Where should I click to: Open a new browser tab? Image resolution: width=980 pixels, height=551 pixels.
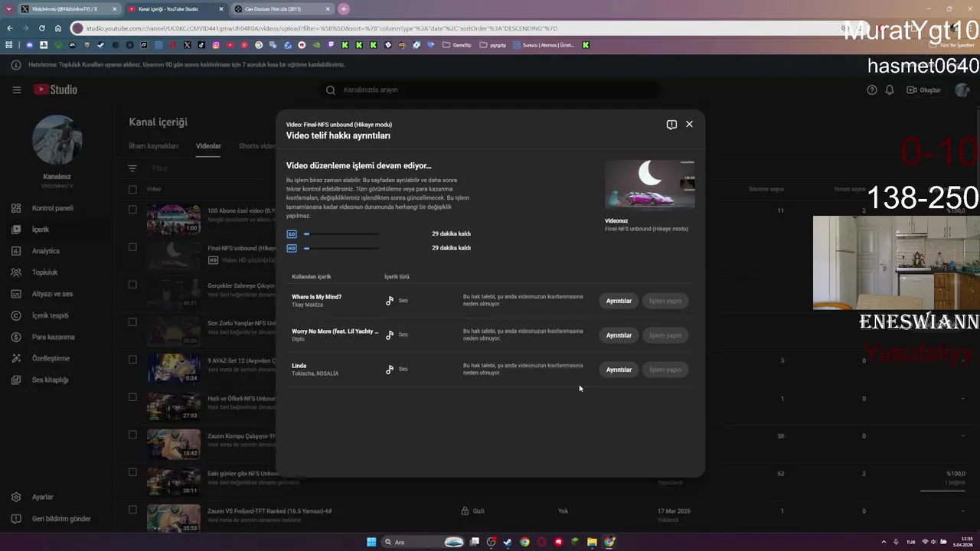tap(344, 9)
